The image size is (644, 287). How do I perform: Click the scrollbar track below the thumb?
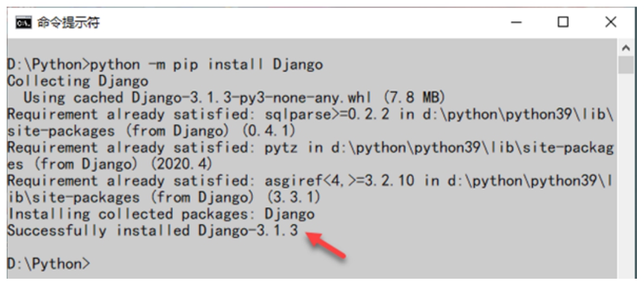point(626,178)
